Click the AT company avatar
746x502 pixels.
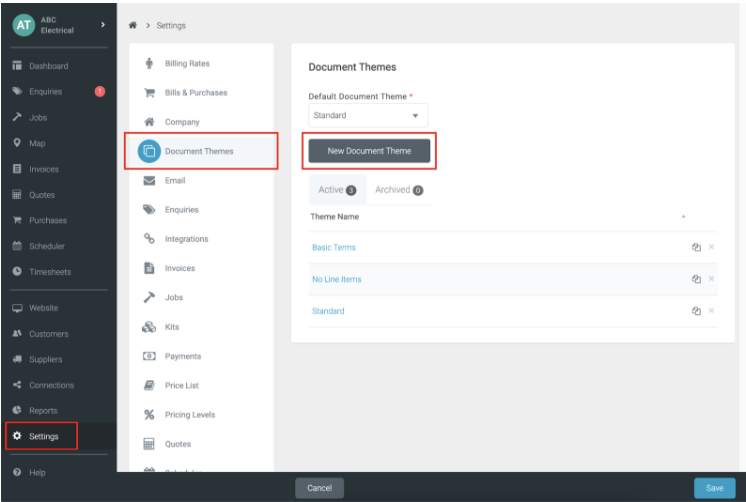point(24,25)
